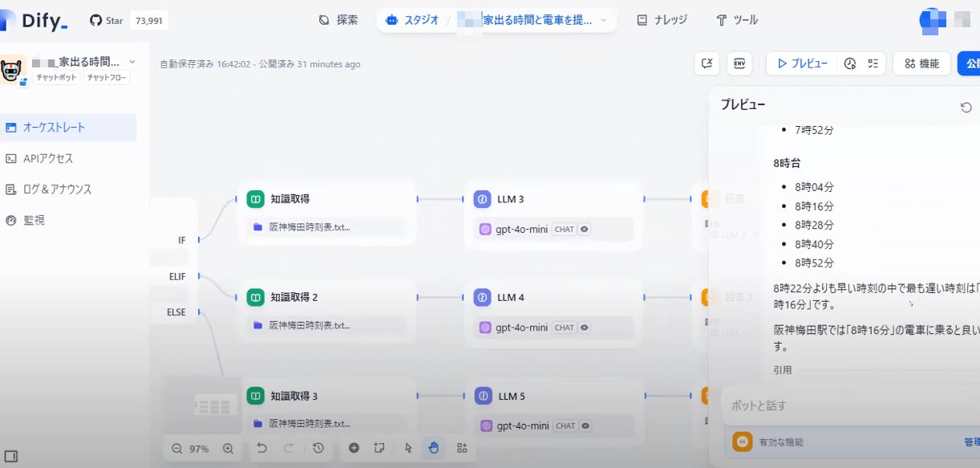
Task: Click the プレビュー run button
Action: (803, 63)
